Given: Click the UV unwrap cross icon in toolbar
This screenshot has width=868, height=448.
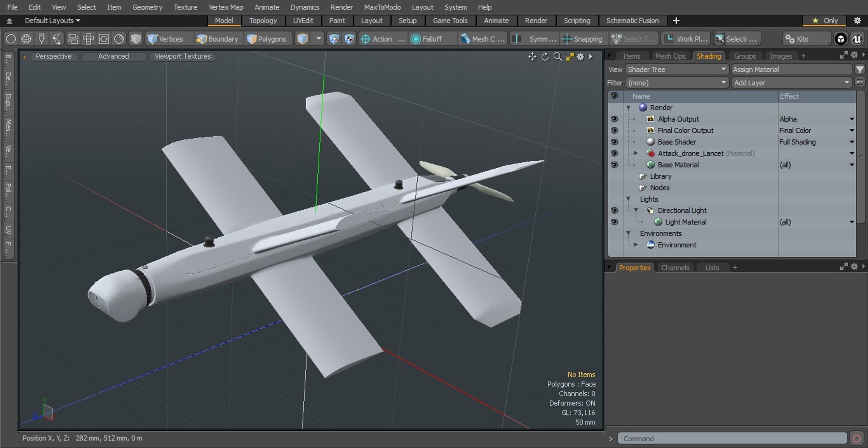Looking at the screenshot, I should pyautogui.click(x=88, y=39).
